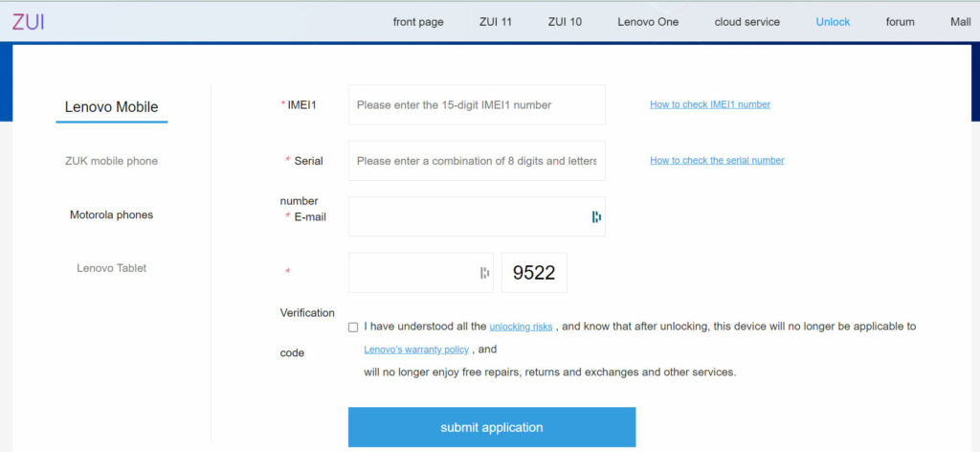Open the Mall navigation link
Screen dimensions: 980x452
pos(961,22)
